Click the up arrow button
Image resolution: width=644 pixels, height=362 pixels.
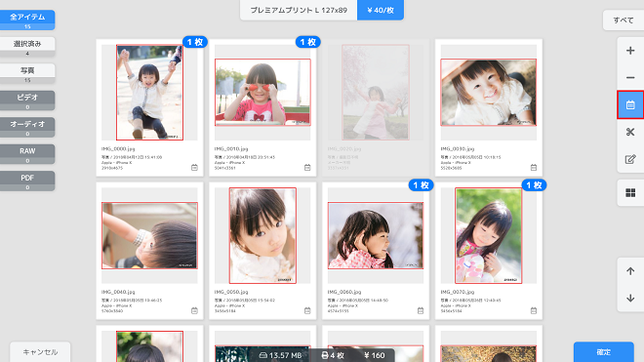[x=630, y=271]
